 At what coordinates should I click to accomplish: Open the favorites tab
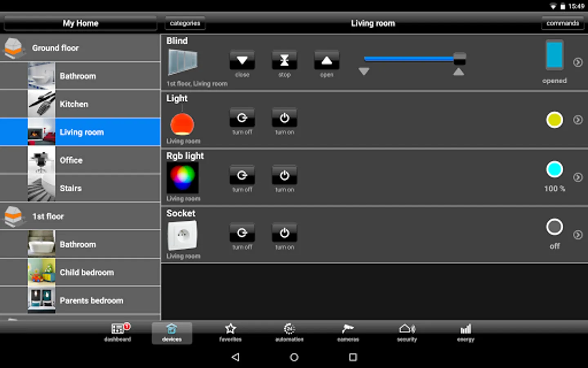click(x=230, y=332)
